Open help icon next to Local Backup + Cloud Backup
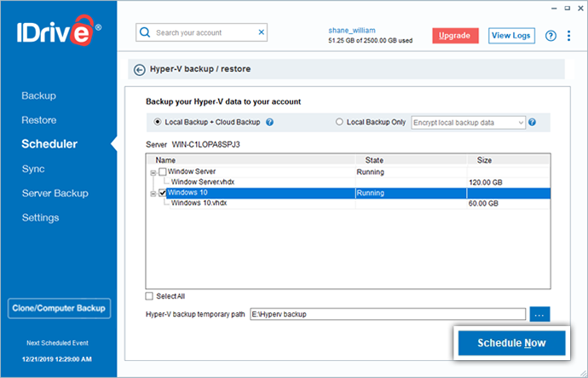 pos(269,122)
